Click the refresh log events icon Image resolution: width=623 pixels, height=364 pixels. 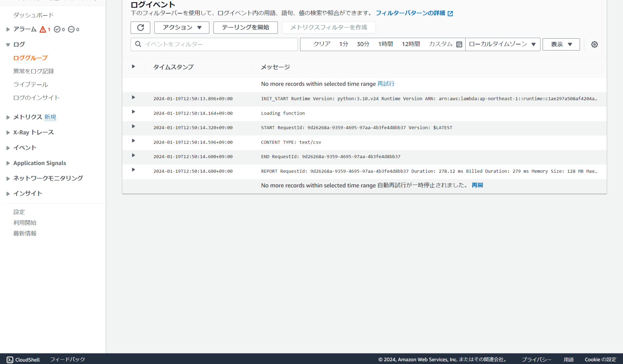click(140, 27)
